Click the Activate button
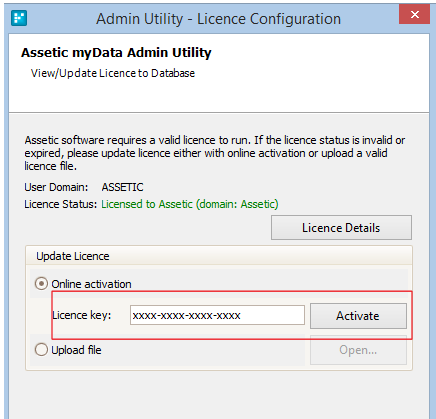This screenshot has width=436, height=419. 358,316
